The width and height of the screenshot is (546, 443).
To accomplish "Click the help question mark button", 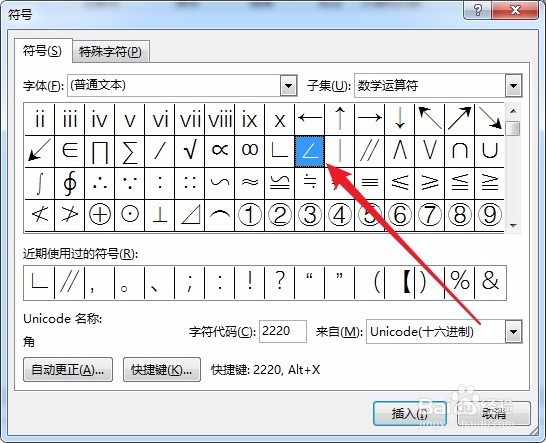I will coord(477,10).
